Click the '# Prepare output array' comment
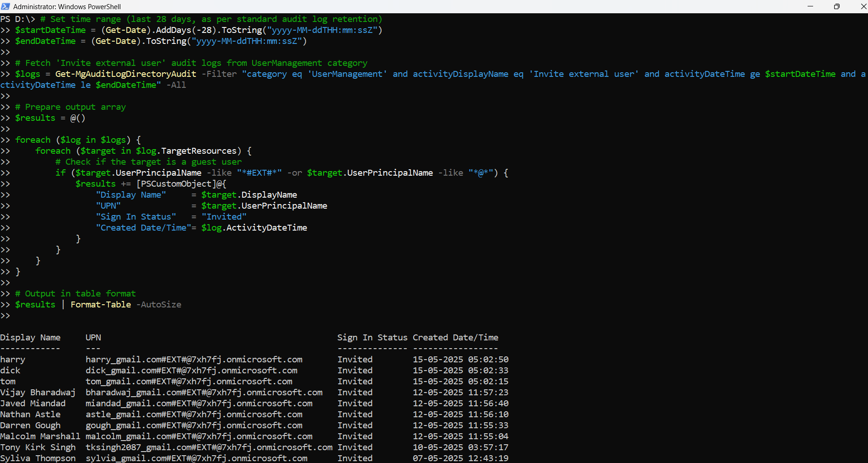This screenshot has width=868, height=463. [x=70, y=107]
